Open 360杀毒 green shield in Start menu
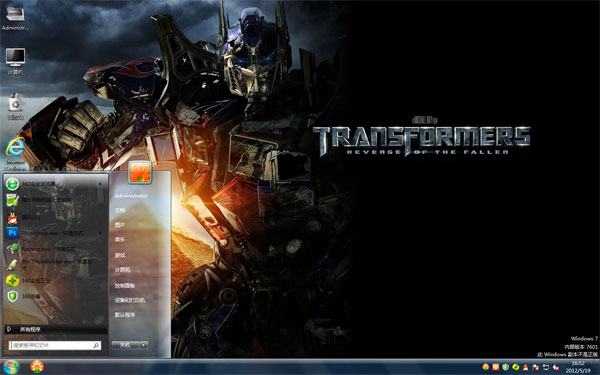This screenshot has width=600, height=375. tap(54, 296)
